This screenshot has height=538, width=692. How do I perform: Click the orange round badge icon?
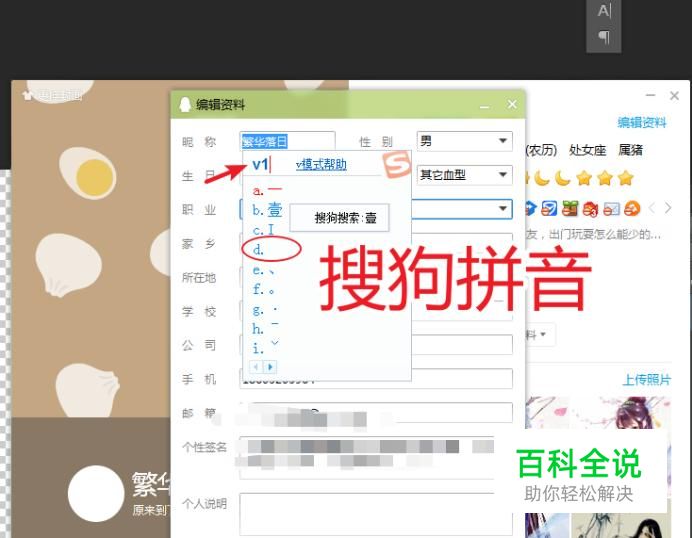(632, 208)
